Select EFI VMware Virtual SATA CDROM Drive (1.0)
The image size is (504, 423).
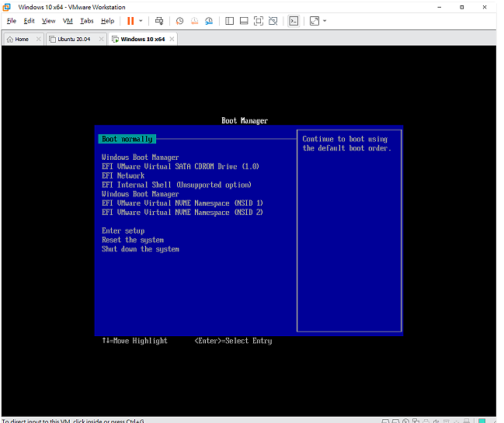click(x=180, y=166)
